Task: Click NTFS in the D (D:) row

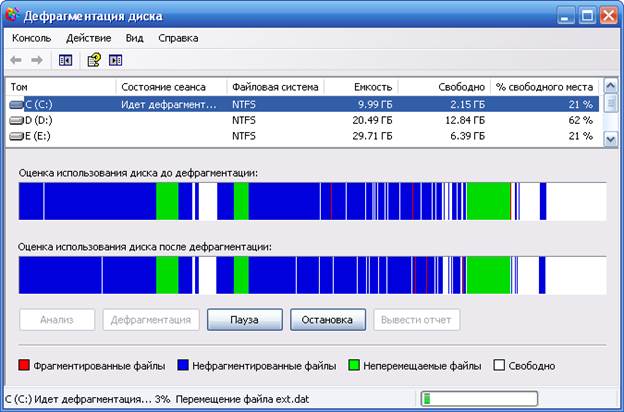Action: point(244,120)
